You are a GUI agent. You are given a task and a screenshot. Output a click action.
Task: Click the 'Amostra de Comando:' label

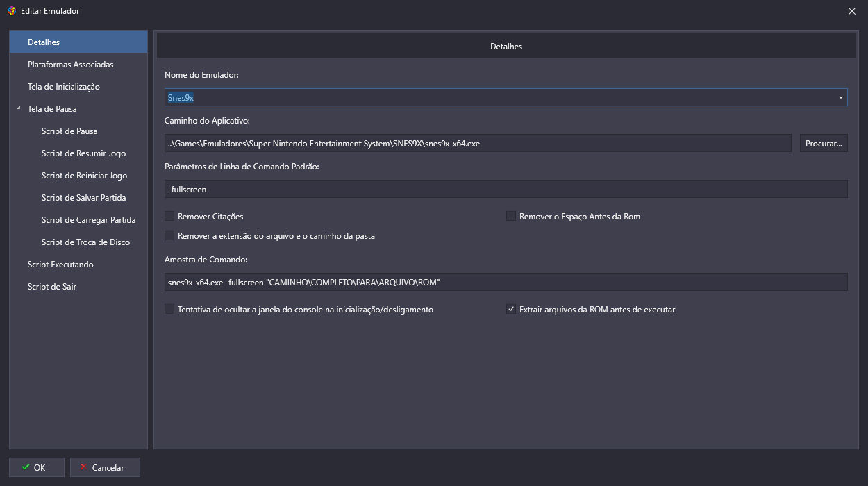(x=206, y=260)
